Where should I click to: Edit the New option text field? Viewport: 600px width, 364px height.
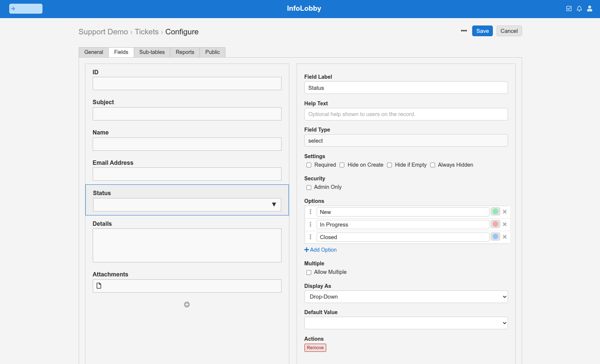[403, 212]
